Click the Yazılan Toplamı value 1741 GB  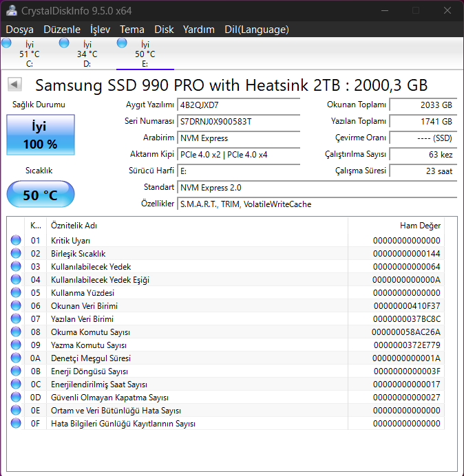click(423, 122)
